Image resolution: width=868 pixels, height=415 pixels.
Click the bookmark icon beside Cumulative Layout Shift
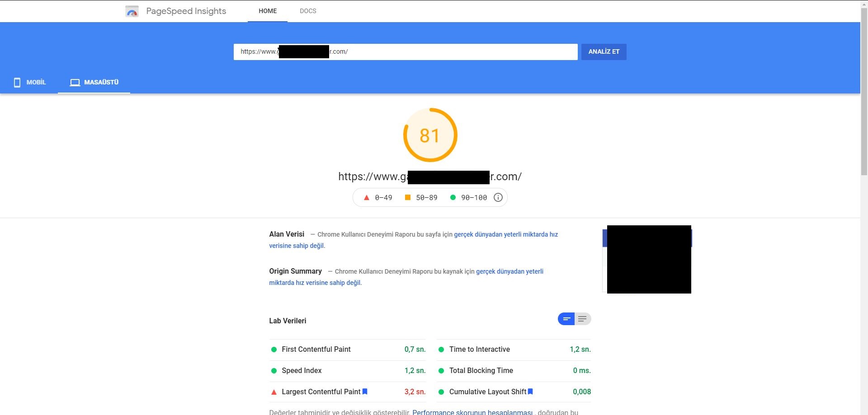click(530, 392)
